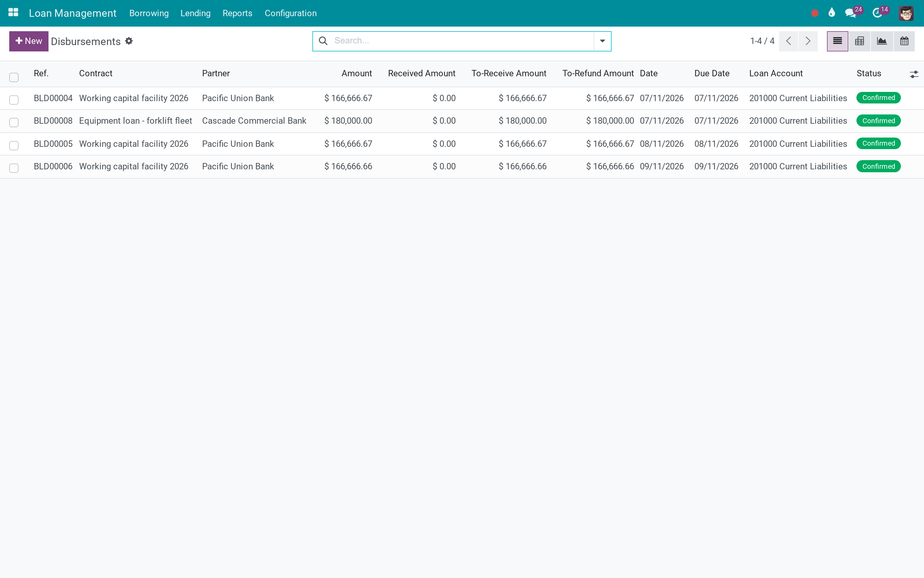The image size is (924, 578).
Task: Select the BLD00005 row checkbox
Action: [14, 145]
